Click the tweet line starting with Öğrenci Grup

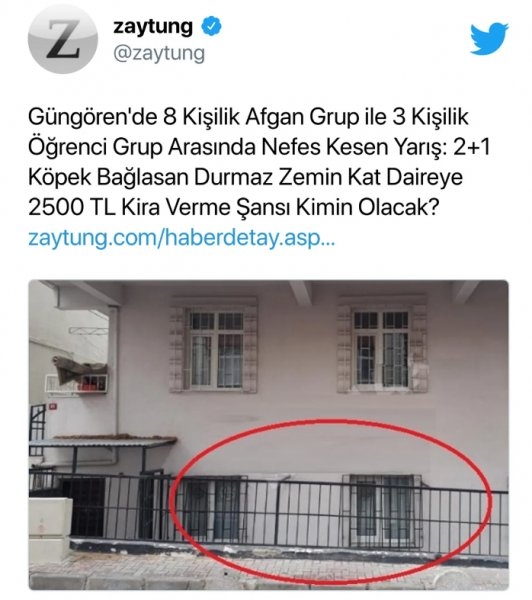tap(259, 147)
